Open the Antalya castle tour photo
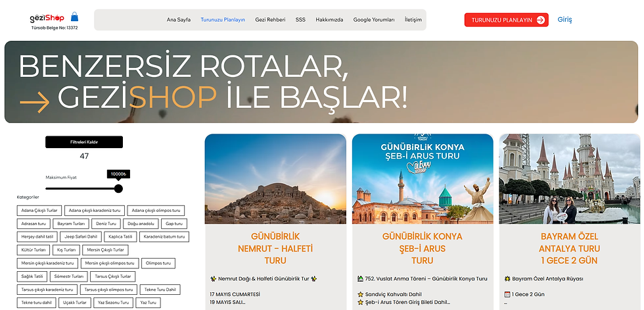This screenshot has width=644, height=310. coord(570,179)
